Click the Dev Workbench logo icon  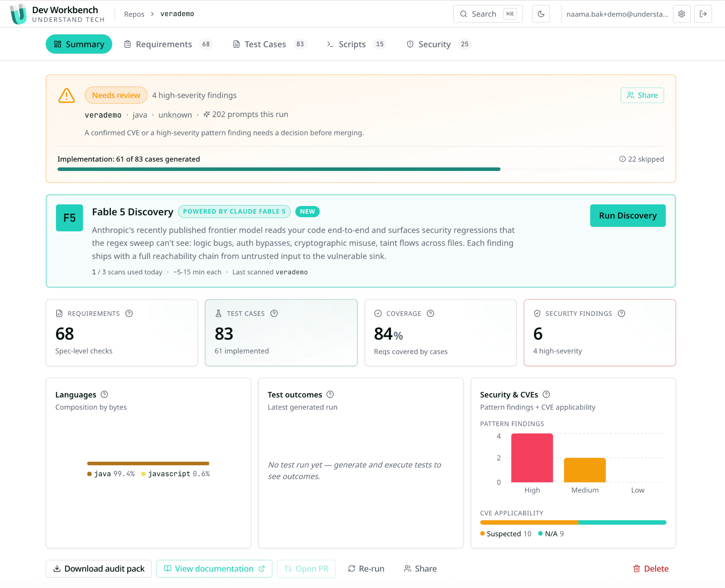(18, 14)
